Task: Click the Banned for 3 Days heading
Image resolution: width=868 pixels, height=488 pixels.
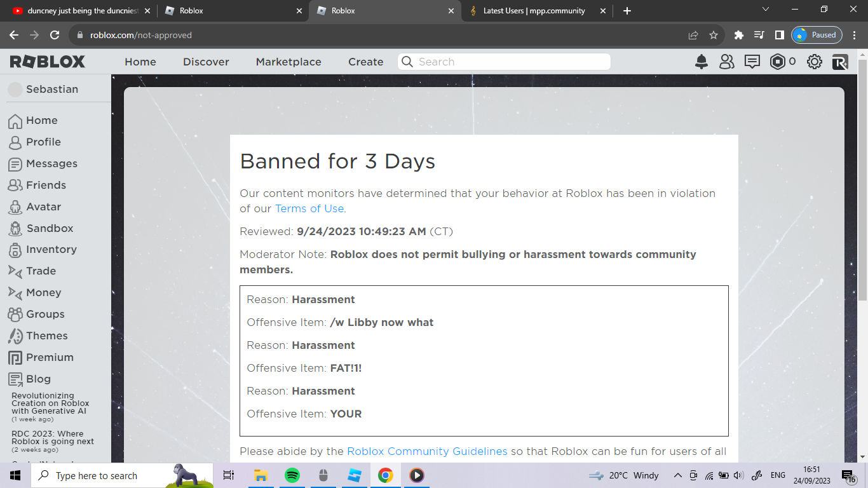Action: [337, 161]
